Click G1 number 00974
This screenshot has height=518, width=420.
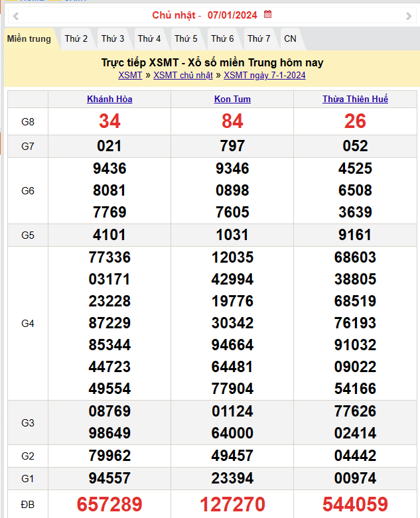tap(355, 478)
